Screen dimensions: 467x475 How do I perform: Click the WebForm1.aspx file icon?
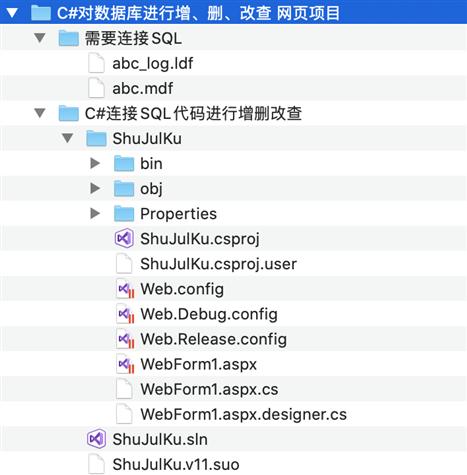[125, 364]
